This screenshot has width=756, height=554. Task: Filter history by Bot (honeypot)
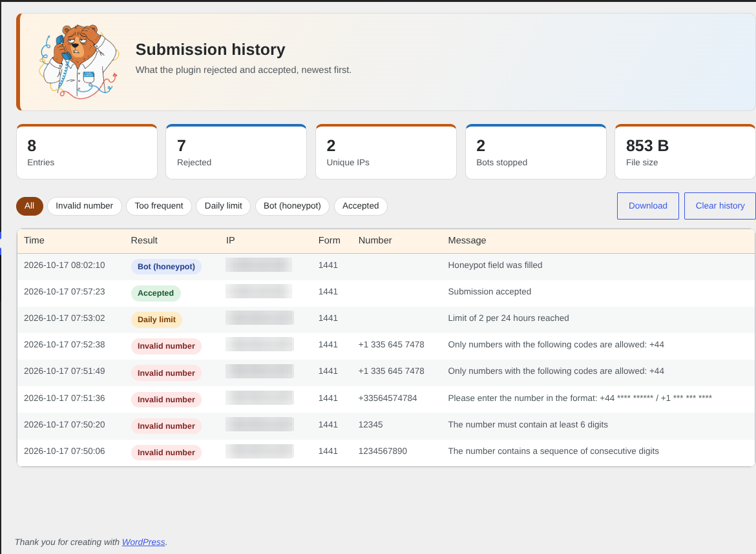pos(292,206)
